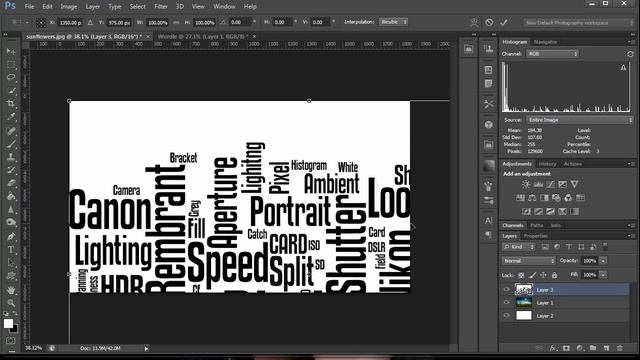Select the Rectangular Marquee tool
The height and width of the screenshot is (360, 640).
pyautogui.click(x=11, y=64)
